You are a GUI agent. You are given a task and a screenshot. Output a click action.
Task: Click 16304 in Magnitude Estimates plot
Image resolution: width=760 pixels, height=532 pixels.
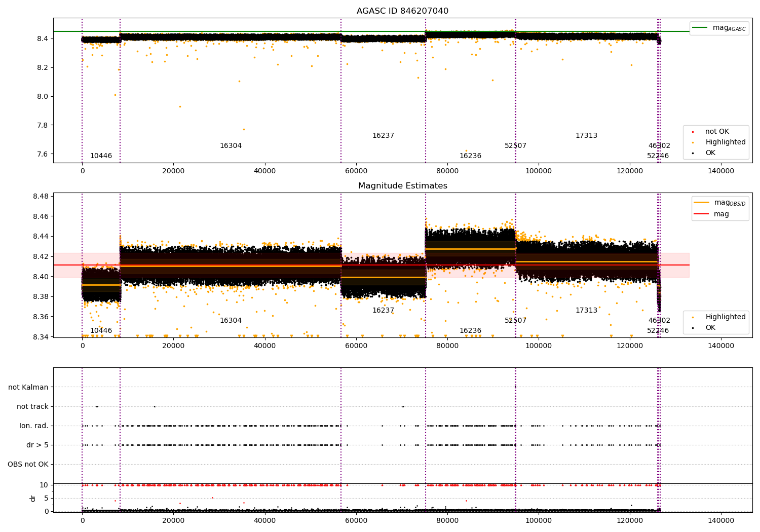[x=231, y=321]
